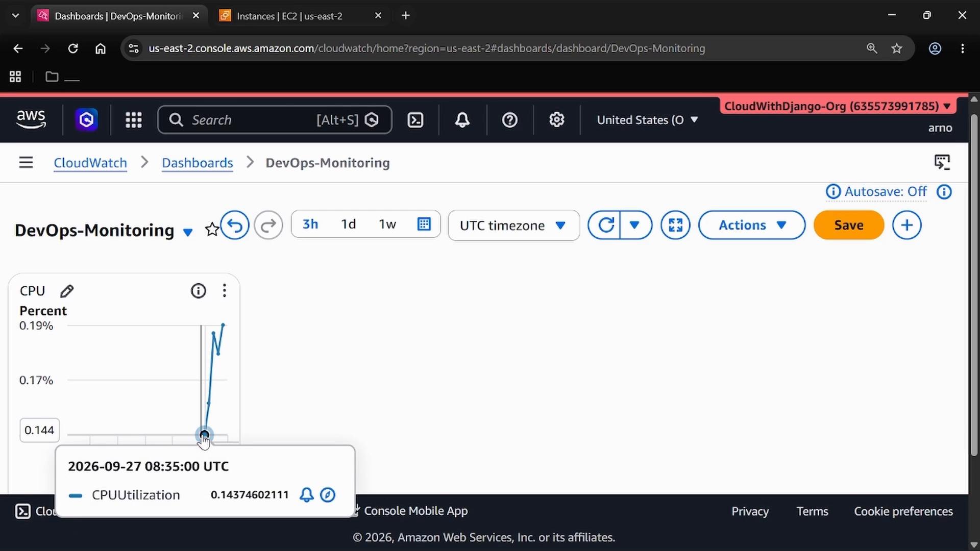
Task: Click the 2026-09-27 08:35:00 UTC tooltip timestamp
Action: [x=149, y=466]
